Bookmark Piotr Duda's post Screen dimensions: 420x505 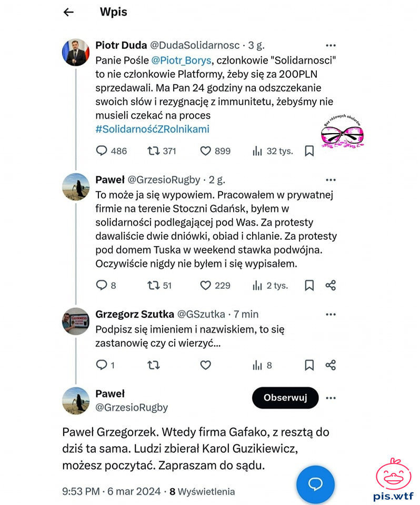point(309,151)
